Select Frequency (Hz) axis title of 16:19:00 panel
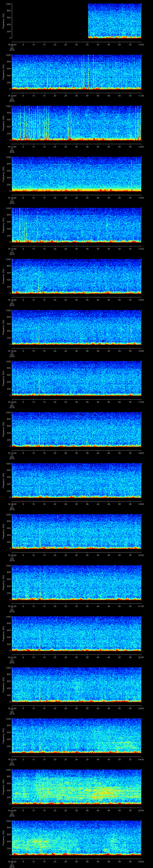This screenshot has height=868, width=153. [x=3, y=531]
